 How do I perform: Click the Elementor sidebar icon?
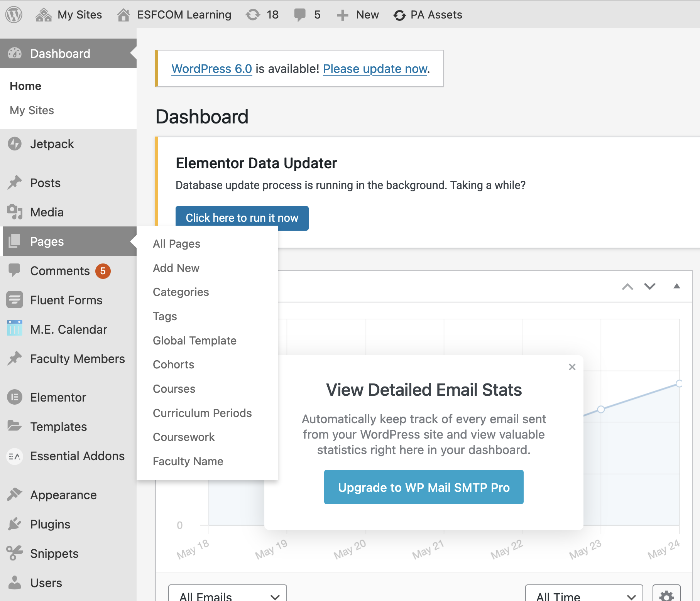15,397
